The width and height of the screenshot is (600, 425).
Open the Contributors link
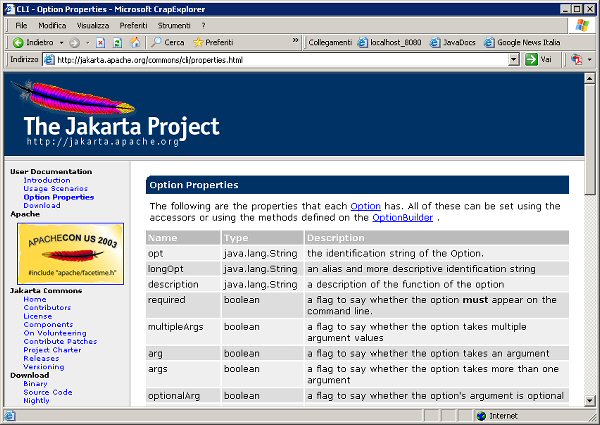[x=47, y=308]
